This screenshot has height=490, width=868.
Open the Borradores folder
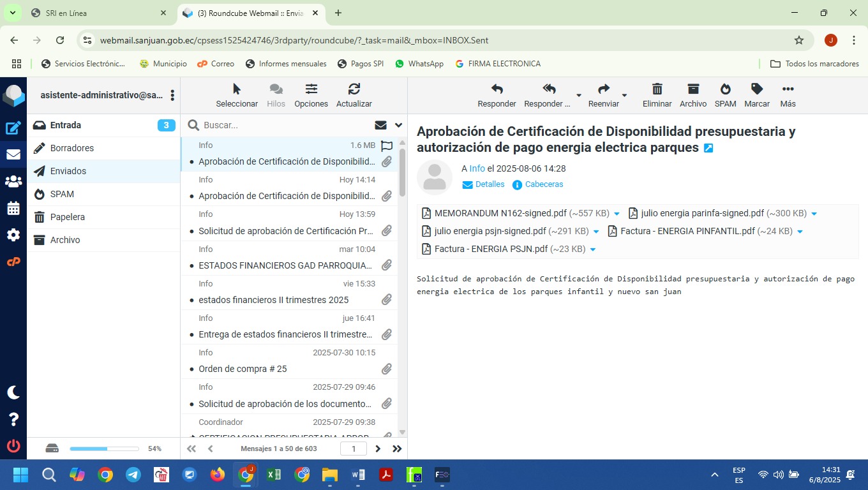71,148
